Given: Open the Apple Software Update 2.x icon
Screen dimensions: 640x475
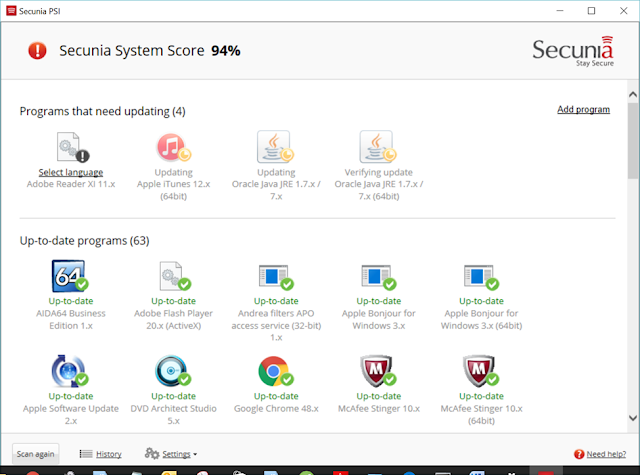Looking at the screenshot, I should coord(70,371).
